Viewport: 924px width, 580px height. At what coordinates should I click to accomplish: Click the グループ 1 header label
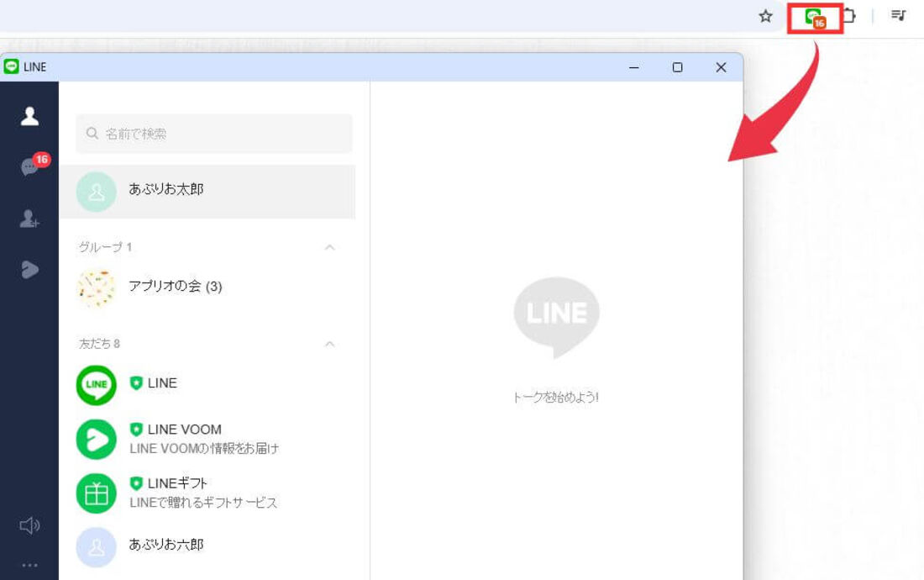[x=106, y=247]
